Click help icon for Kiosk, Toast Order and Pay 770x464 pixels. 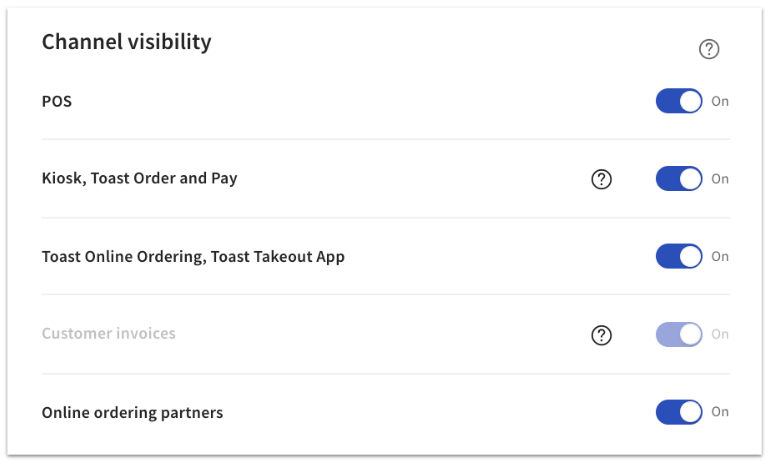coord(601,179)
